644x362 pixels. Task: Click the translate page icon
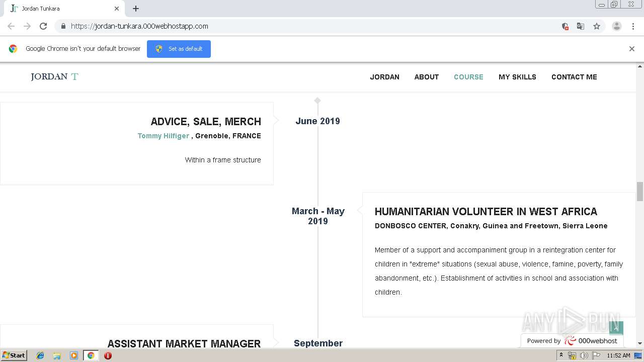tap(581, 26)
